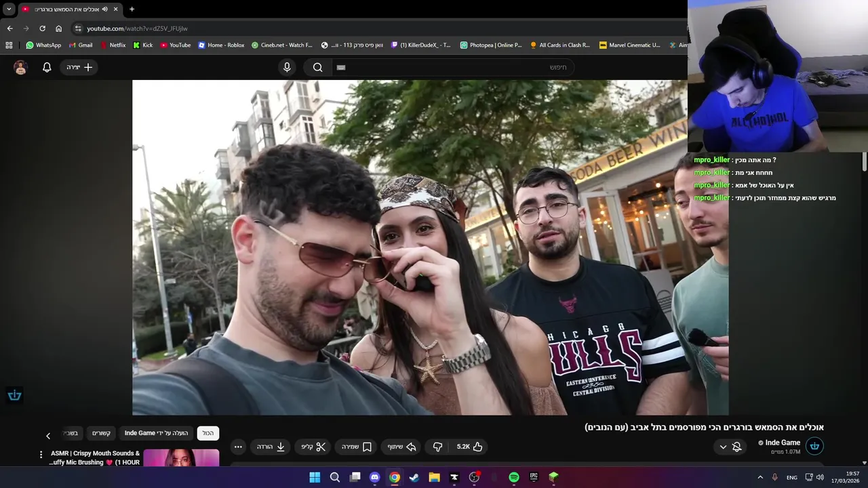Show hidden system tray icons
Viewport: 868px width, 488px height.
pyautogui.click(x=760, y=477)
